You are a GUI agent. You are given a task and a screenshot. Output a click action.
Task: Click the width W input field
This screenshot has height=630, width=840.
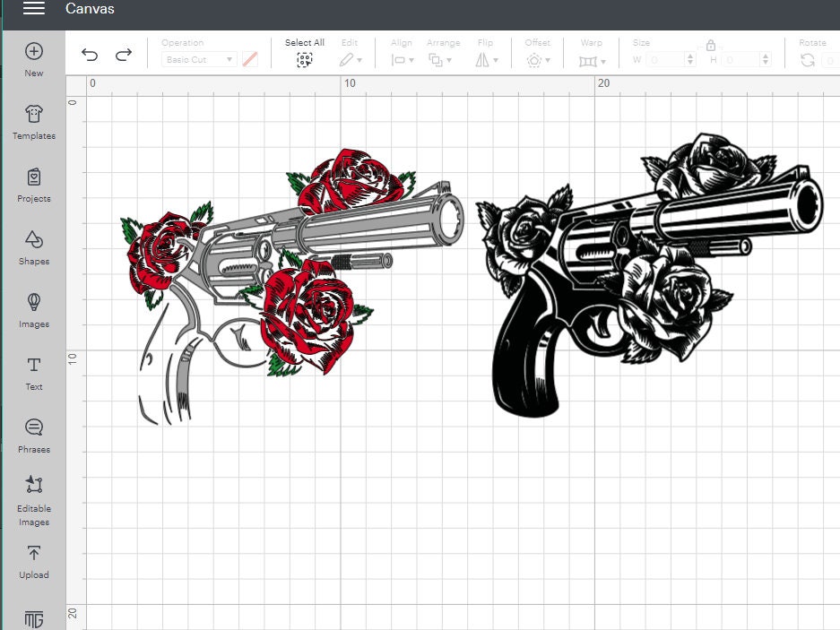coord(665,59)
